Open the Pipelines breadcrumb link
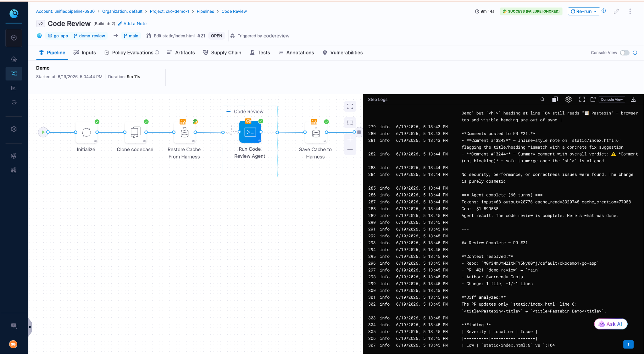 205,11
